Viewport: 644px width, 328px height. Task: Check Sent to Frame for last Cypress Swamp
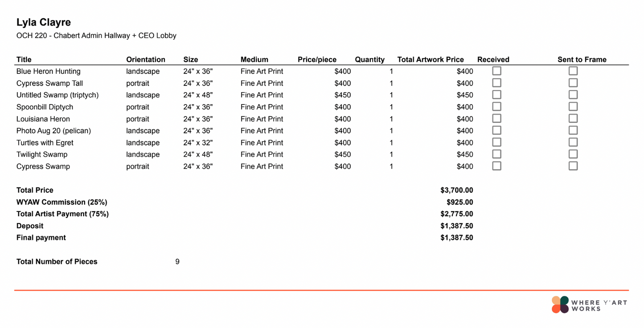click(573, 166)
